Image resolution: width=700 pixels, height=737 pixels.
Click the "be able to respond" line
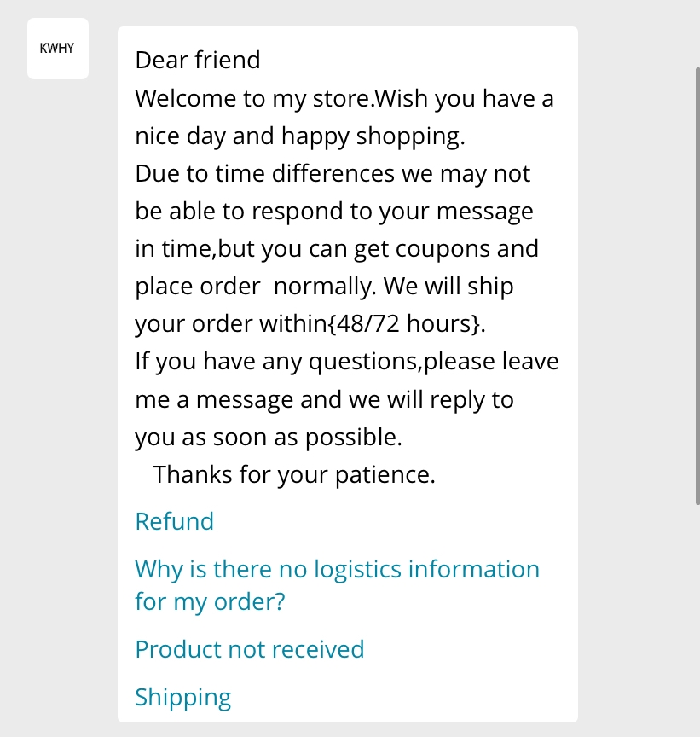point(334,211)
